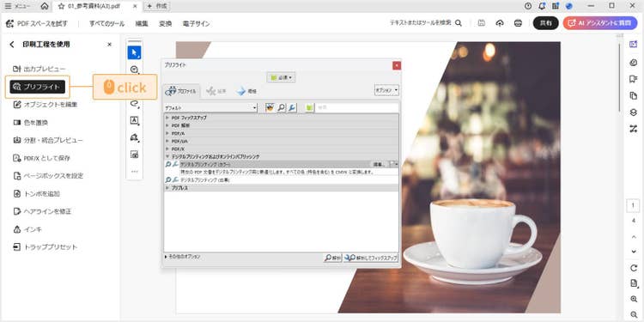Open the layers icon in right rail
The image size is (644, 322).
point(633,112)
